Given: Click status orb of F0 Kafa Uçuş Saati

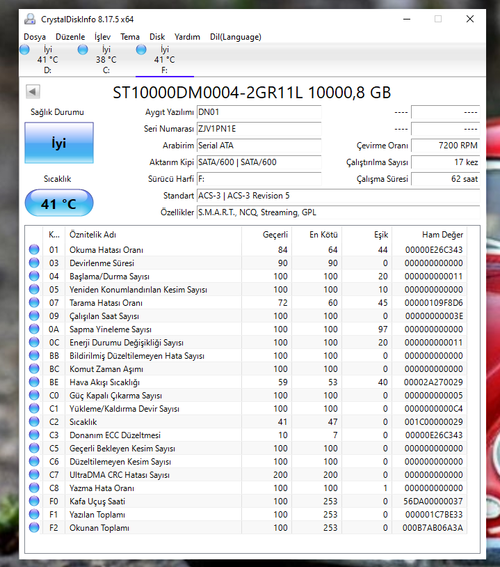Looking at the screenshot, I should (34, 501).
